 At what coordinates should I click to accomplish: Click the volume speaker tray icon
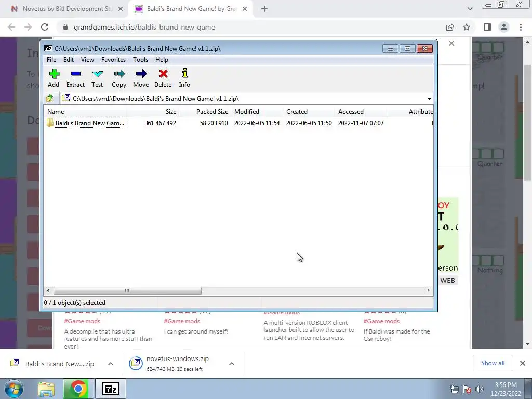tap(480, 389)
